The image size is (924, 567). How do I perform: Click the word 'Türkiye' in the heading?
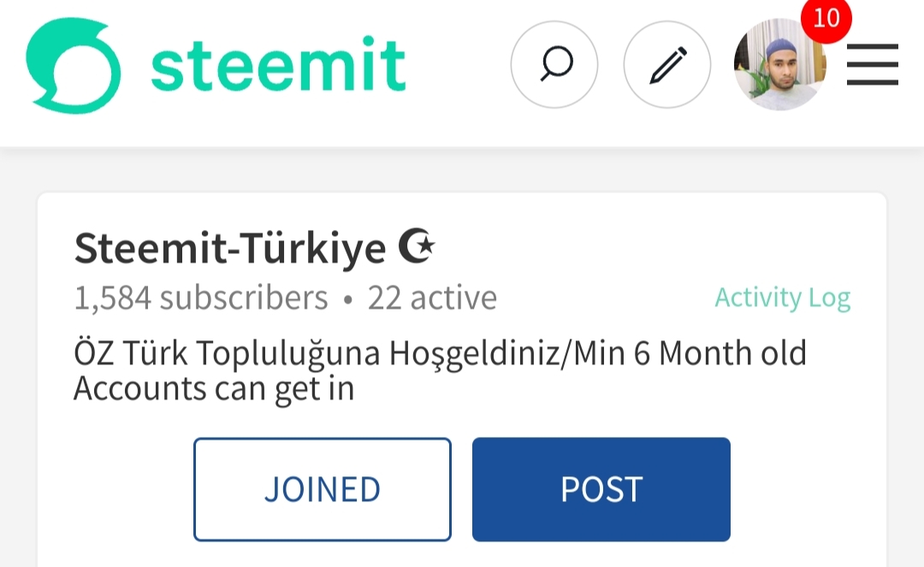[x=313, y=248]
